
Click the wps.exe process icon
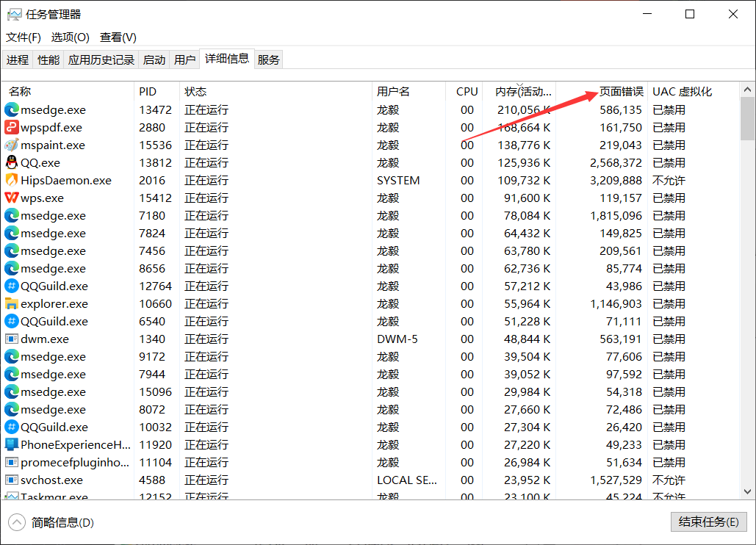click(x=12, y=198)
